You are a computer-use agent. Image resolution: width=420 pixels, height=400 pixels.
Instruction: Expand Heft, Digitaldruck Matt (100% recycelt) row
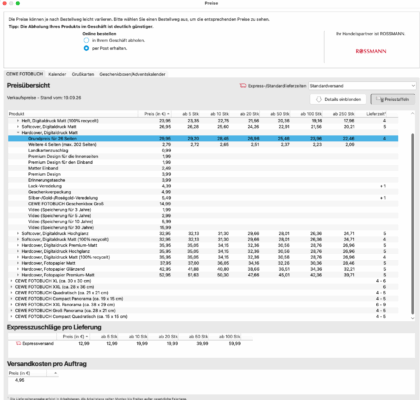coord(18,121)
